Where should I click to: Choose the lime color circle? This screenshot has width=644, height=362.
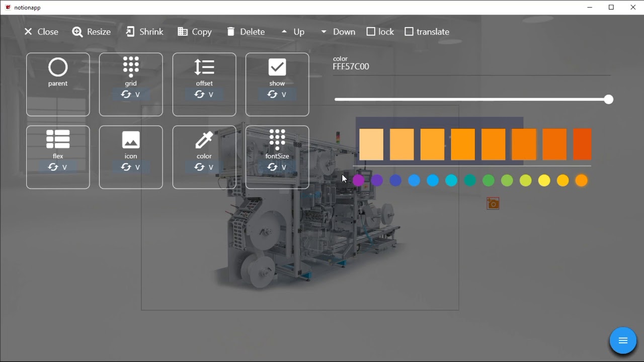tap(526, 180)
